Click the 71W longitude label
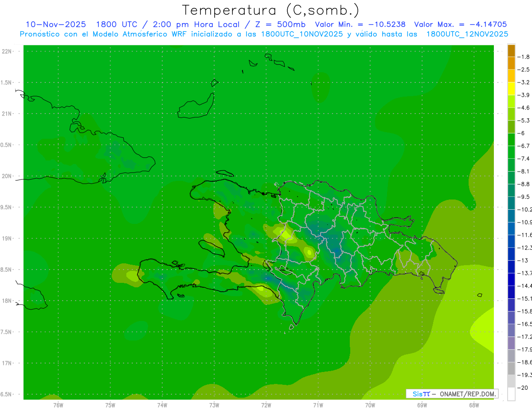The width and height of the screenshot is (532, 411). [318, 405]
